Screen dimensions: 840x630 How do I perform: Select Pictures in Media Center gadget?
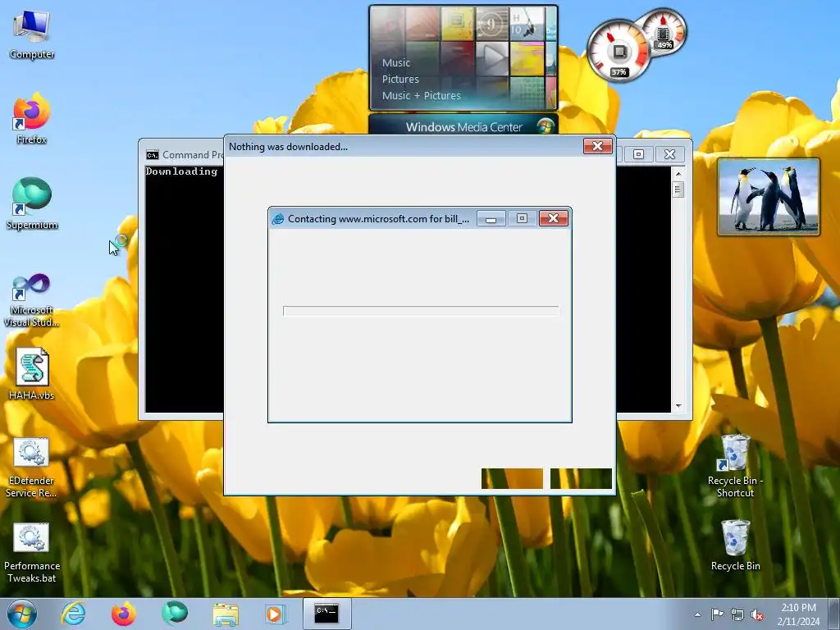point(400,80)
